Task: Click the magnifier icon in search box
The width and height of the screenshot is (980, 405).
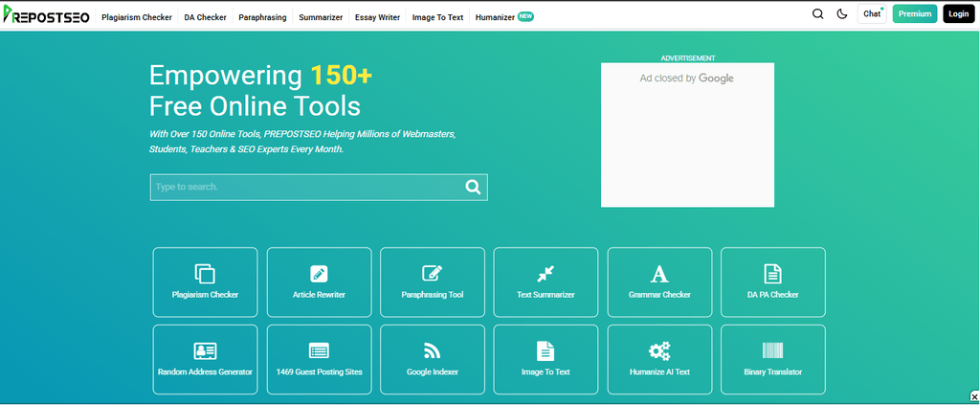Action: point(473,187)
